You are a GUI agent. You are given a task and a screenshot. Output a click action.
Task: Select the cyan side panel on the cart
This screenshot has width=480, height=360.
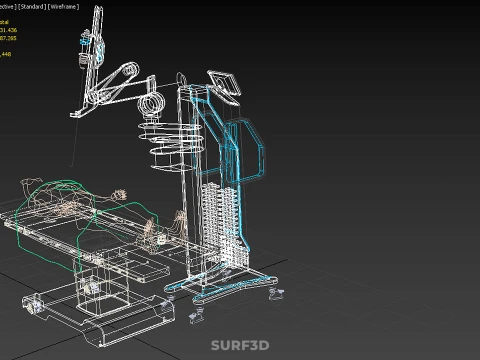pyautogui.click(x=245, y=151)
